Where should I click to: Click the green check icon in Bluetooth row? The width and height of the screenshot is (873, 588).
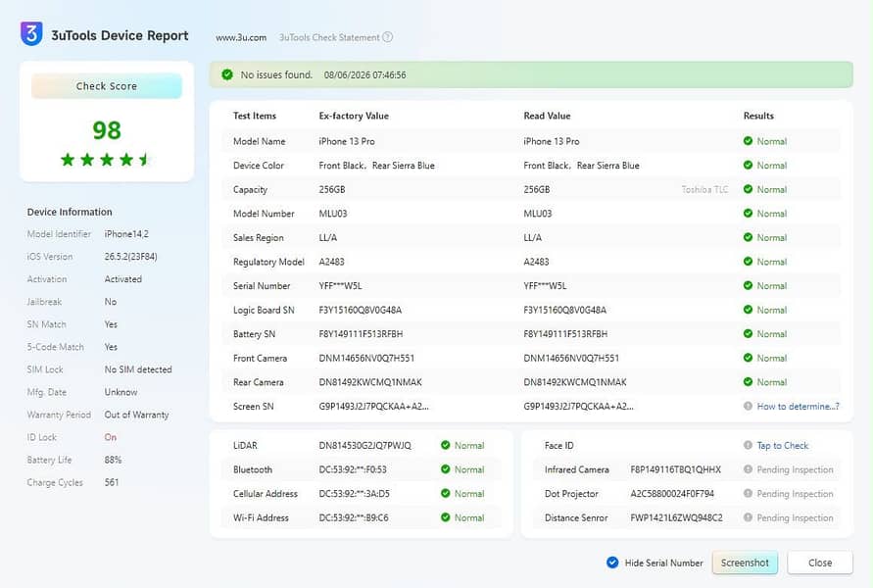coord(446,469)
